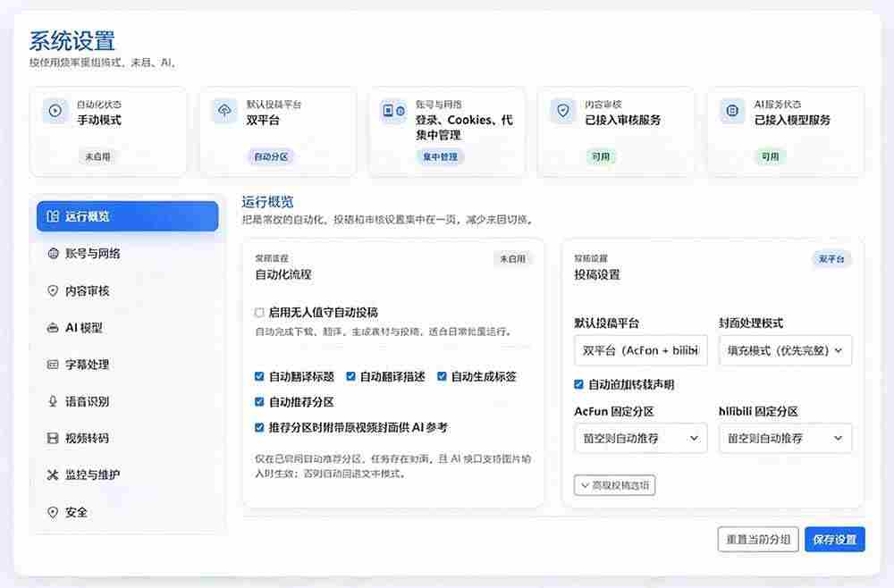Image resolution: width=894 pixels, height=588 pixels.
Task: Click the 运行概览 section heading
Action: coord(267,202)
